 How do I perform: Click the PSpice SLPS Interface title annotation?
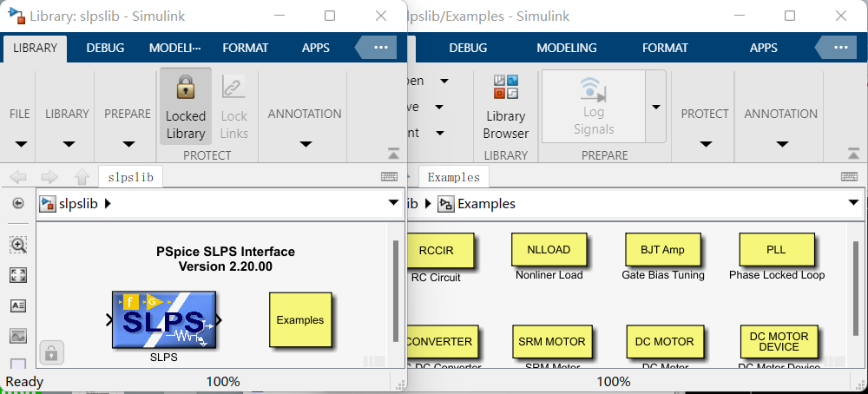226,259
